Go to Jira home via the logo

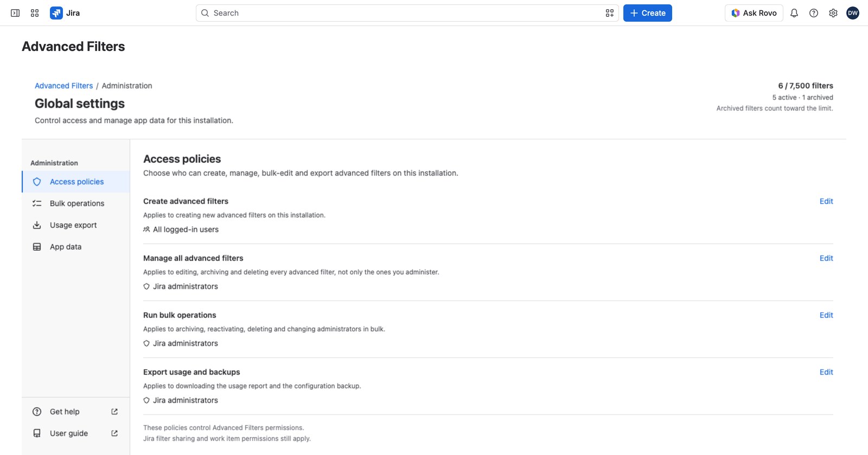(65, 13)
